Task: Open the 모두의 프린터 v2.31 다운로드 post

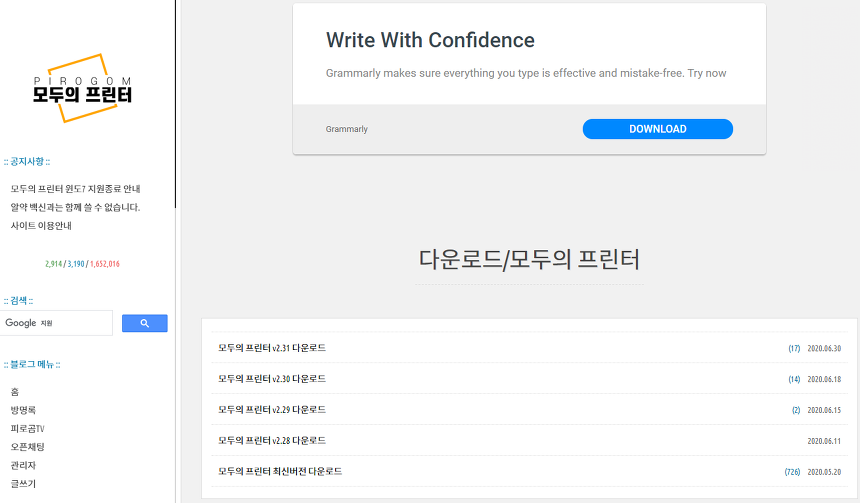Action: tap(272, 348)
